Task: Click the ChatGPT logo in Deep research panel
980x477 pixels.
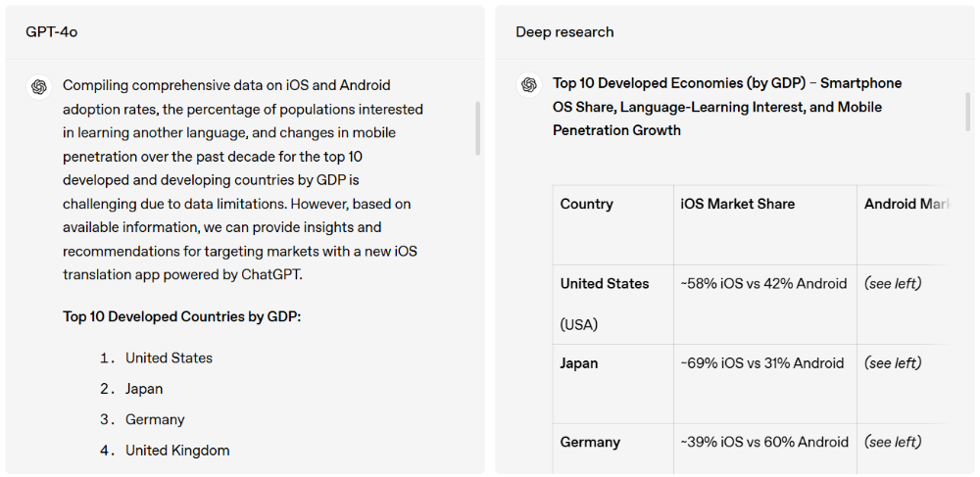Action: [x=529, y=84]
